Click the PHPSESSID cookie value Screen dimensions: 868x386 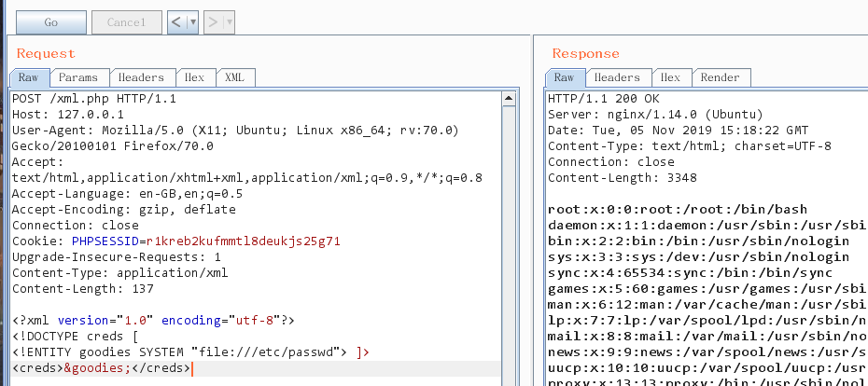pyautogui.click(x=243, y=241)
